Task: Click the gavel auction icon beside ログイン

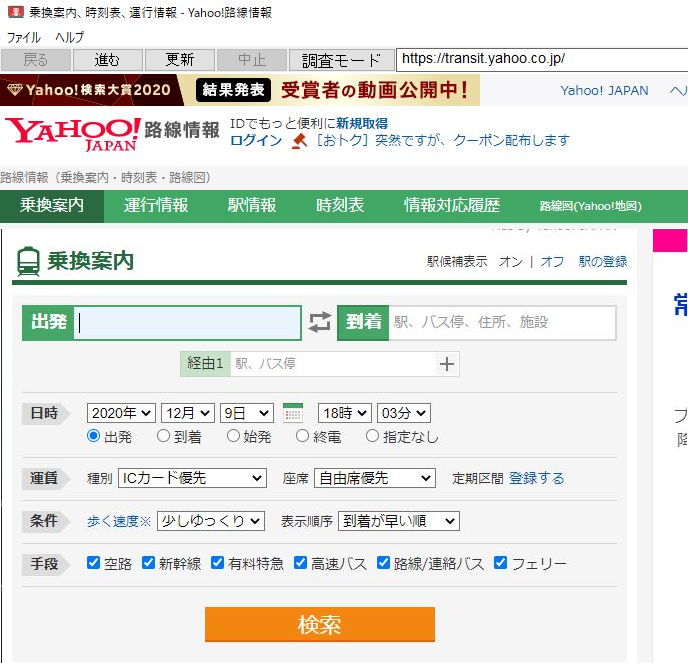Action: click(x=299, y=141)
